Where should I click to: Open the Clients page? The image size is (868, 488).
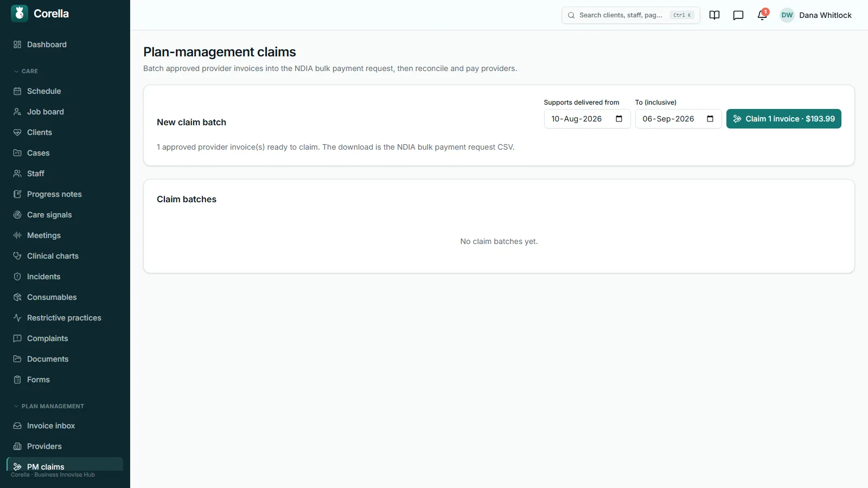pos(65,132)
